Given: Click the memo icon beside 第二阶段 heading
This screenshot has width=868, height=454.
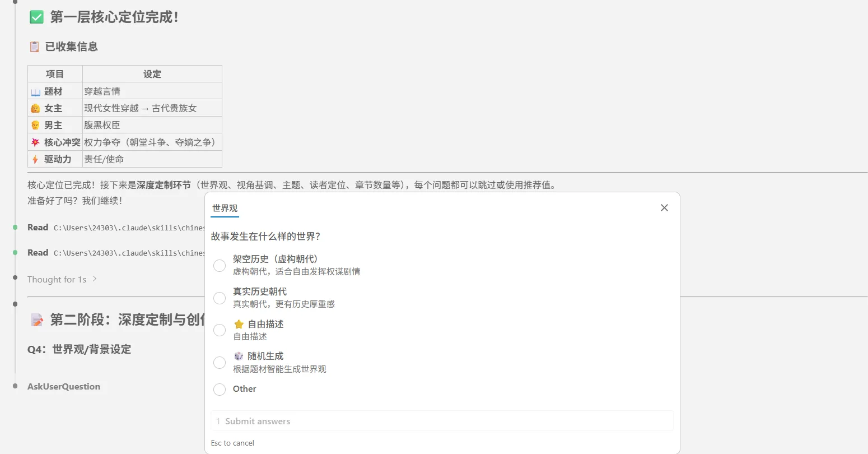Looking at the screenshot, I should point(37,320).
